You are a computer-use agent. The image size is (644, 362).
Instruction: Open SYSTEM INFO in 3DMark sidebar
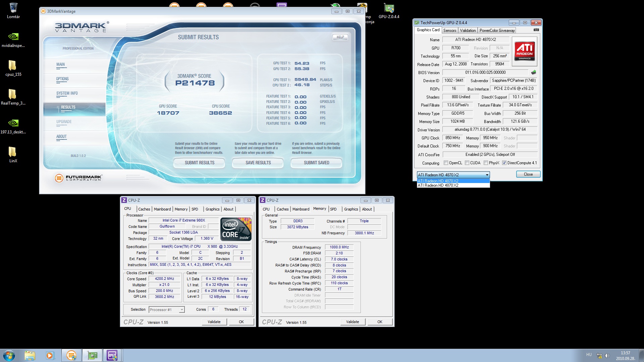67,94
